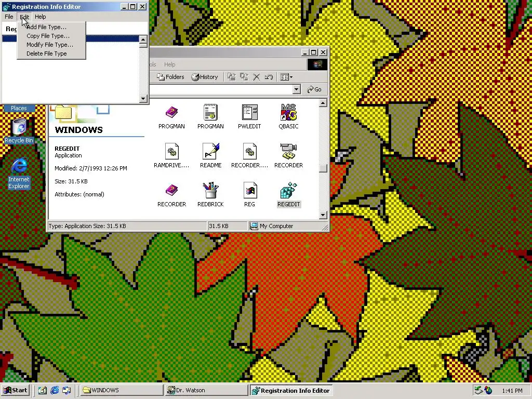Choose Delete File Type menu entry
This screenshot has width=532, height=399.
(x=51, y=54)
